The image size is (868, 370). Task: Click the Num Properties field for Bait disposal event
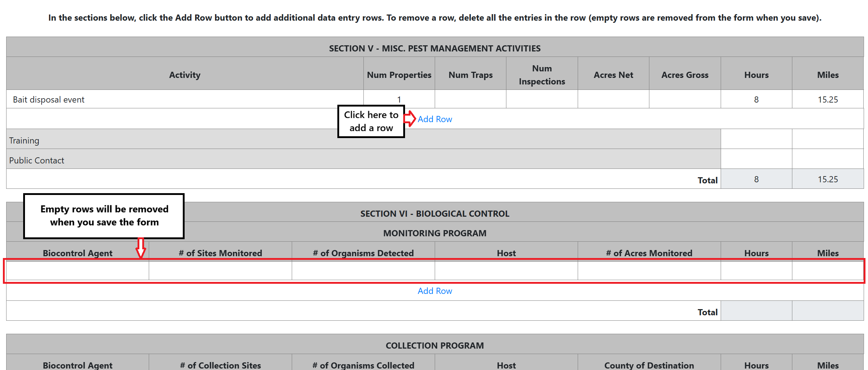click(398, 99)
